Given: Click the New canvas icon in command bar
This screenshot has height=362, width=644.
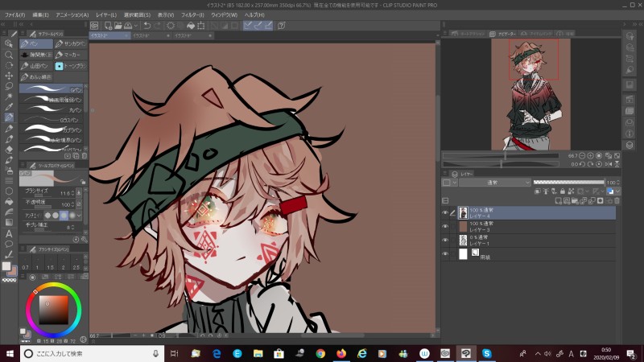Looking at the screenshot, I should point(108,26).
